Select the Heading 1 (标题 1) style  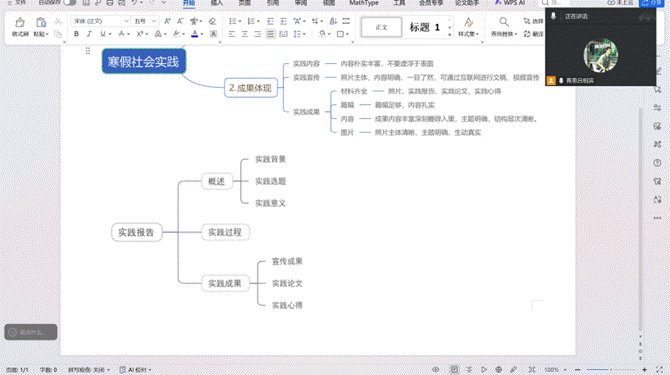pos(425,27)
